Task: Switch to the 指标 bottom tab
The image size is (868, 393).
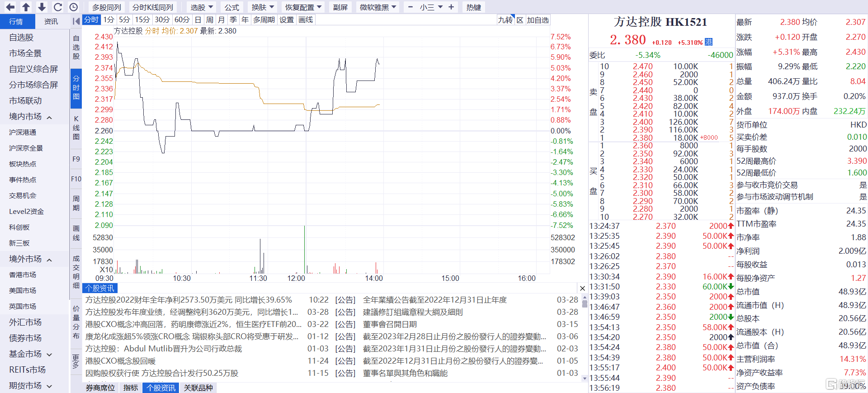Action: click(x=131, y=388)
